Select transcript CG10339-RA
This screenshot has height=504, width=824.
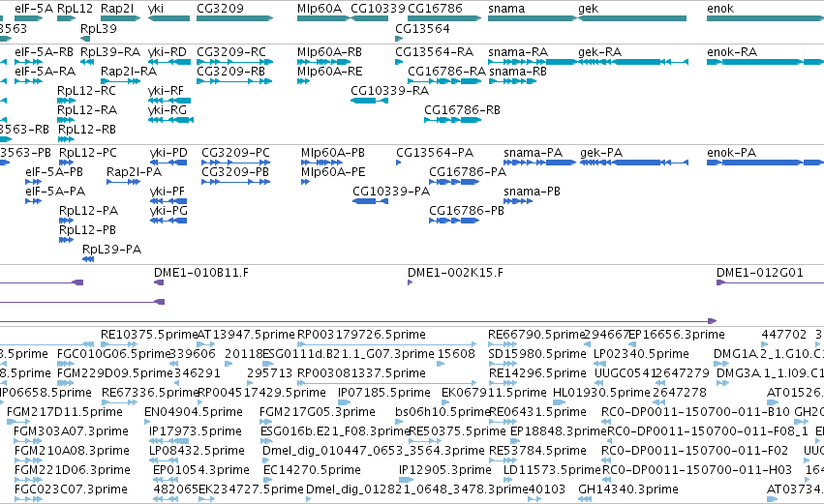(x=390, y=91)
